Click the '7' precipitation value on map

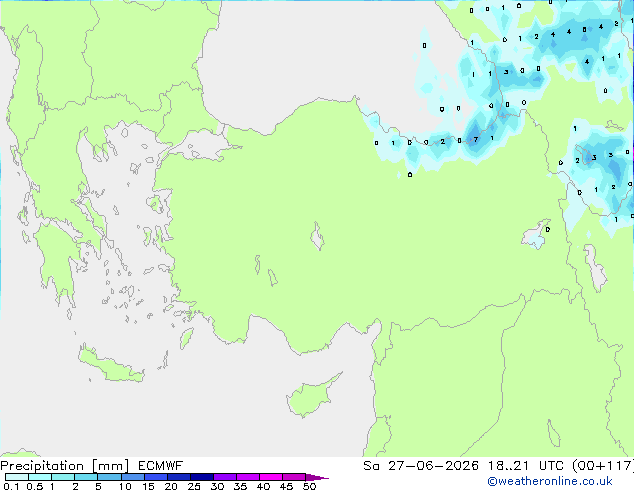tap(476, 139)
